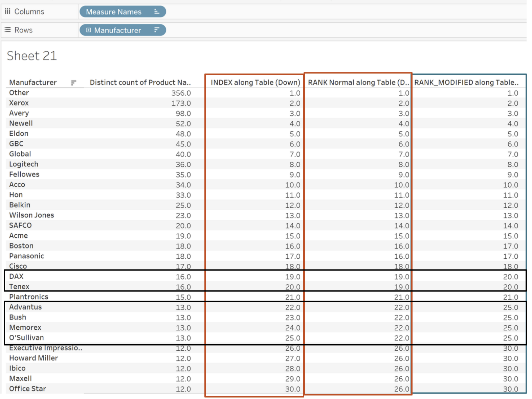Expand the plus icon on Manufacturer pill
This screenshot has width=532, height=399.
pyautogui.click(x=88, y=30)
